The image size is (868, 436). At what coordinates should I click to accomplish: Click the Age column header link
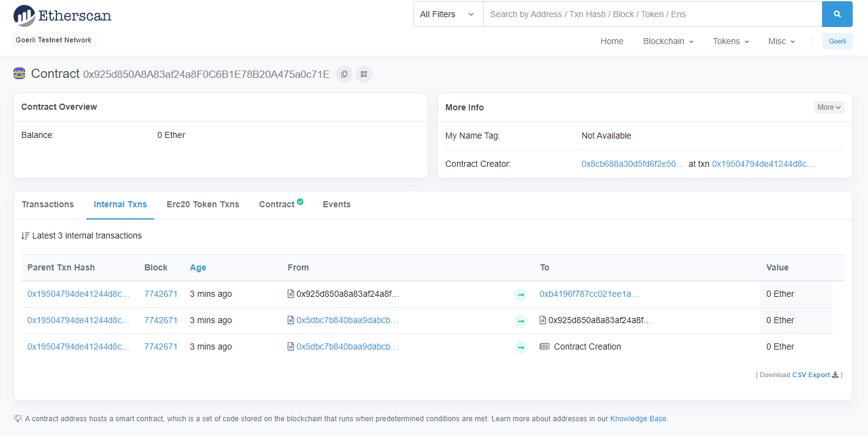coord(198,267)
